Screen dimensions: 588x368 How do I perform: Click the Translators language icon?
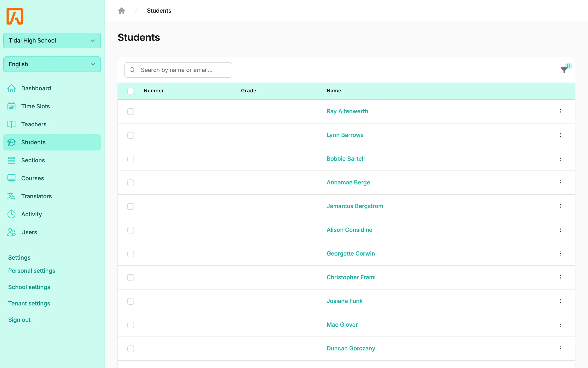pyautogui.click(x=11, y=196)
